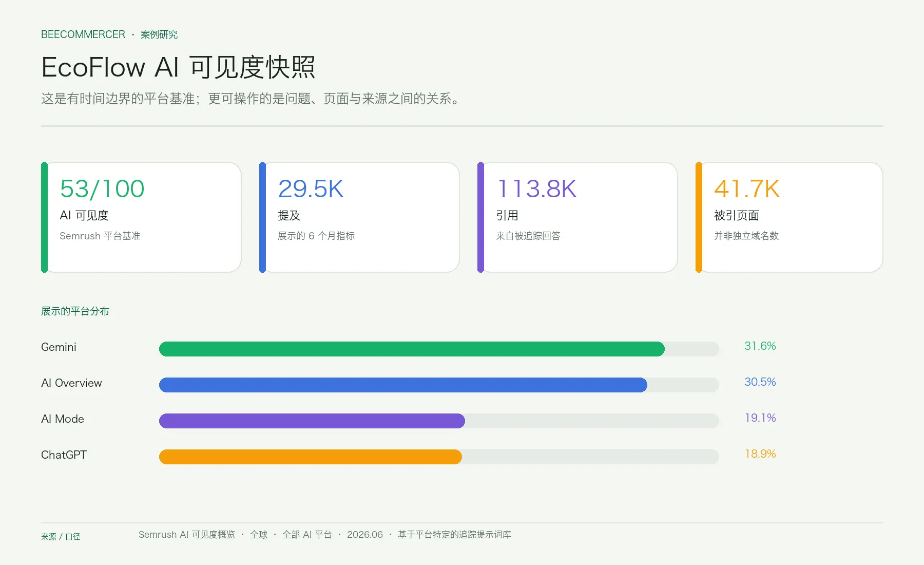This screenshot has width=924, height=565.
Task: Click the BEECOMMERCER brand label
Action: [x=83, y=34]
